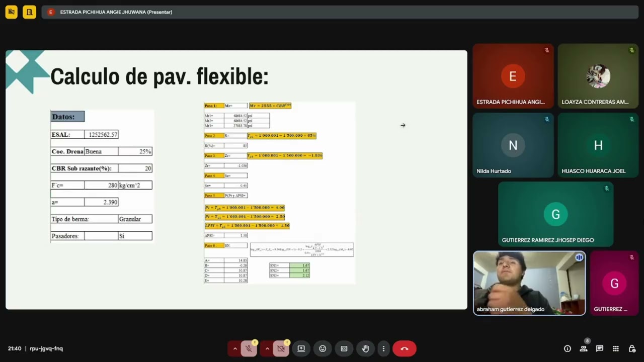Click the yellow door icon at top
The image size is (644, 362).
pyautogui.click(x=29, y=12)
